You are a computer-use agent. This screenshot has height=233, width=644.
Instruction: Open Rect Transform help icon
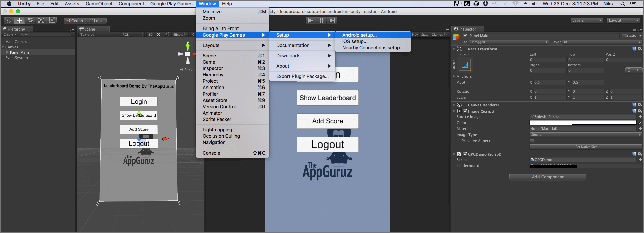pyautogui.click(x=634, y=49)
